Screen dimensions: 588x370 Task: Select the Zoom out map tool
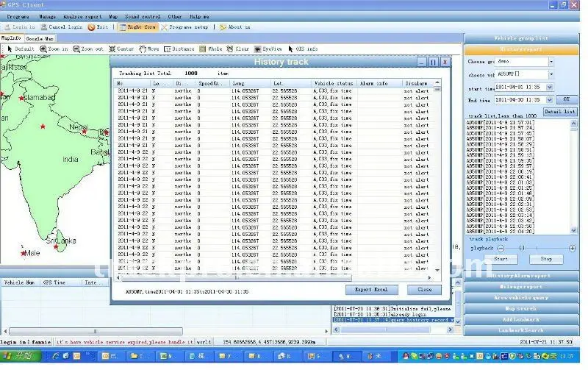point(88,49)
